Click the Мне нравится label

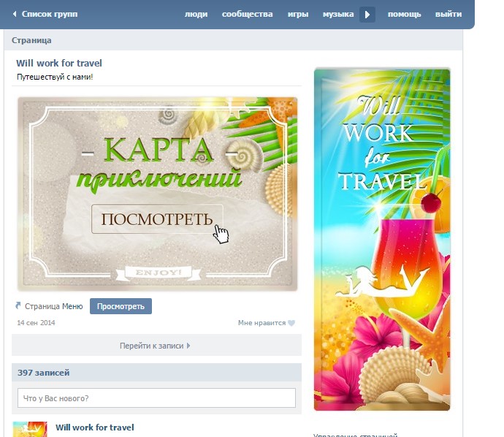point(261,323)
